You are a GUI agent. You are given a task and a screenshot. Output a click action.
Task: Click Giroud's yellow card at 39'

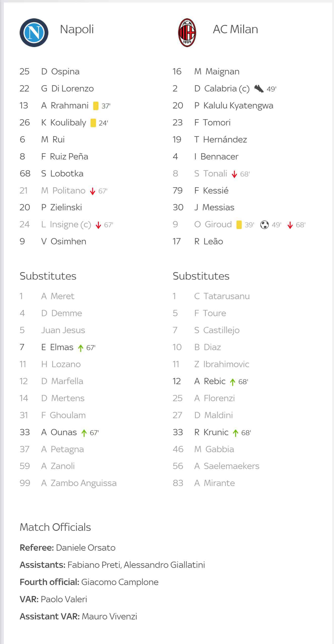239,225
